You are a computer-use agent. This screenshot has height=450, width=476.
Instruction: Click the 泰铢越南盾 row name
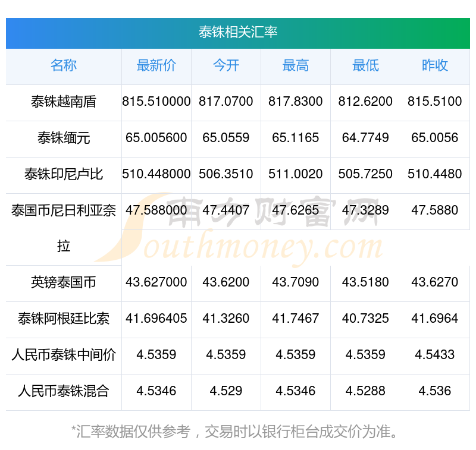pos(64,102)
